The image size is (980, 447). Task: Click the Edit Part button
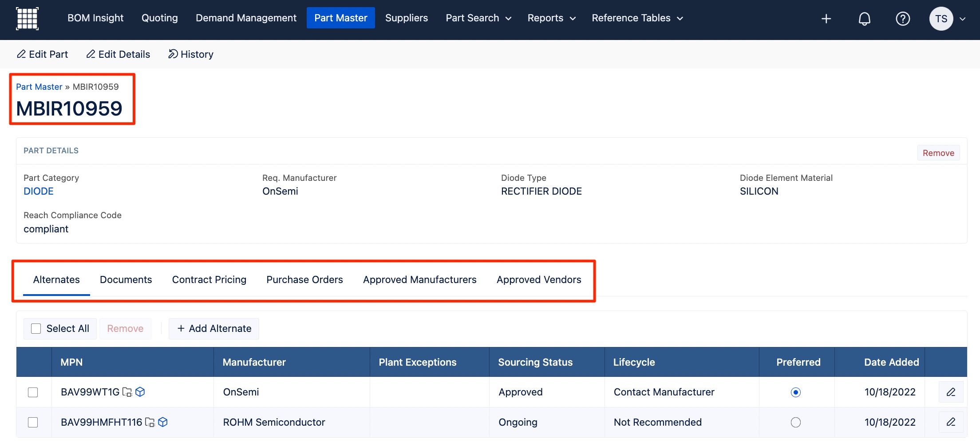(x=42, y=54)
